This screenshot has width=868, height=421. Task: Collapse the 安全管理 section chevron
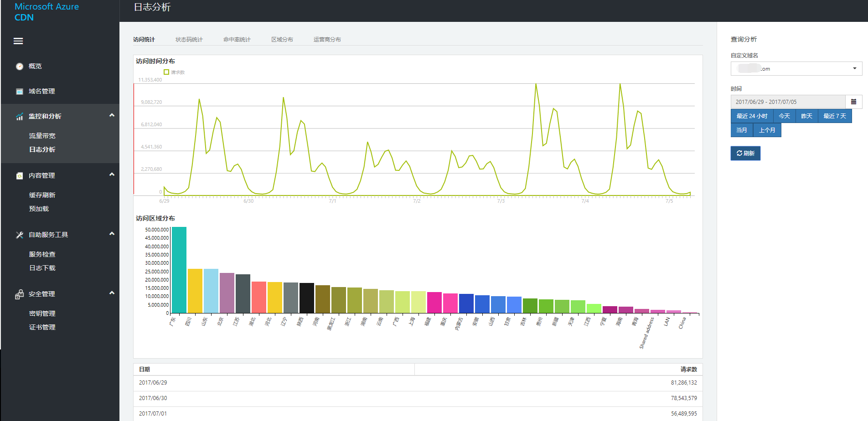coord(112,293)
